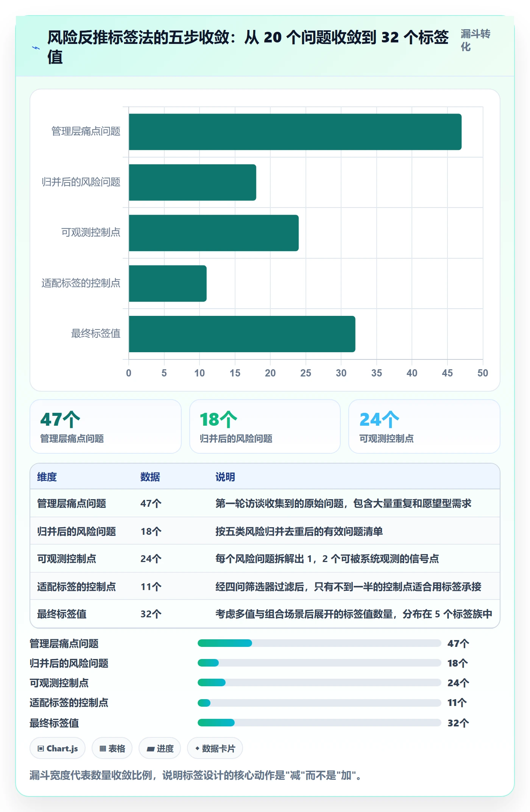The width and height of the screenshot is (530, 812).
Task: Click the 管理层痛点问题 chart bar
Action: click(x=295, y=132)
